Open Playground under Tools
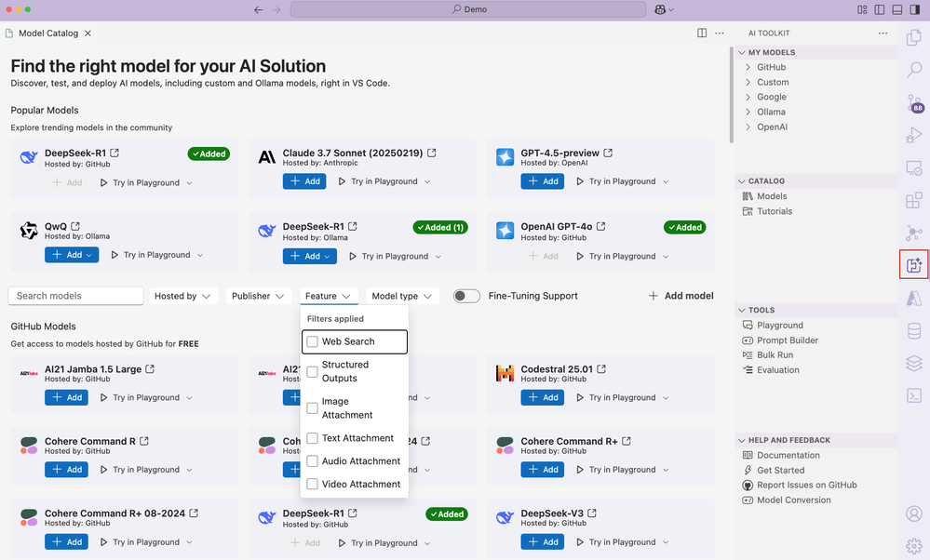930x560 pixels. click(779, 326)
